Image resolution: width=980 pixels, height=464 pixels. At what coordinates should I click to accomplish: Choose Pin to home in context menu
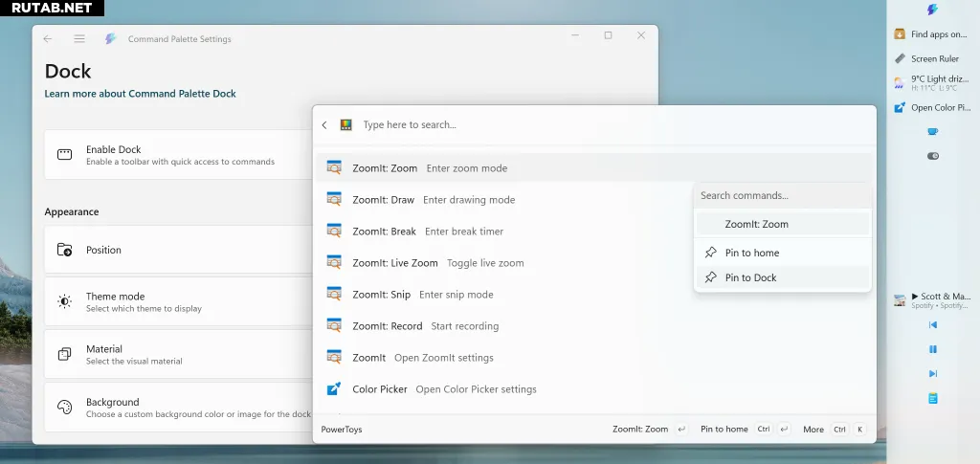[751, 253]
